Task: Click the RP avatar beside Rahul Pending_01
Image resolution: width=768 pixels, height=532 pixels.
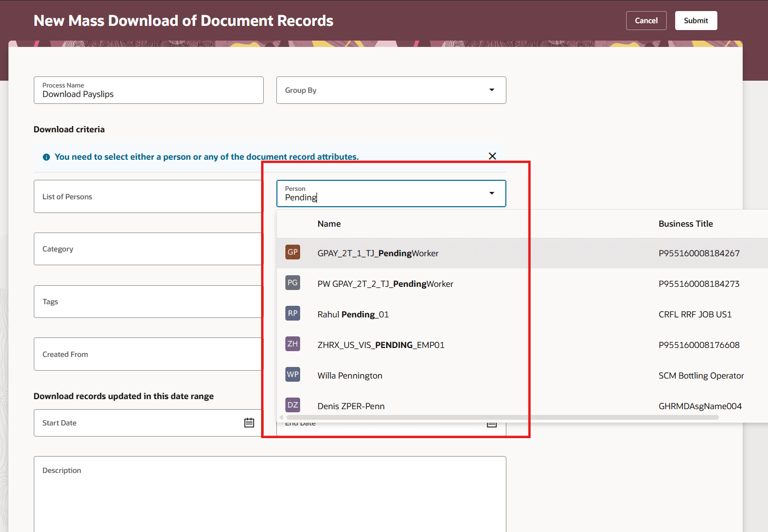Action: [x=293, y=313]
